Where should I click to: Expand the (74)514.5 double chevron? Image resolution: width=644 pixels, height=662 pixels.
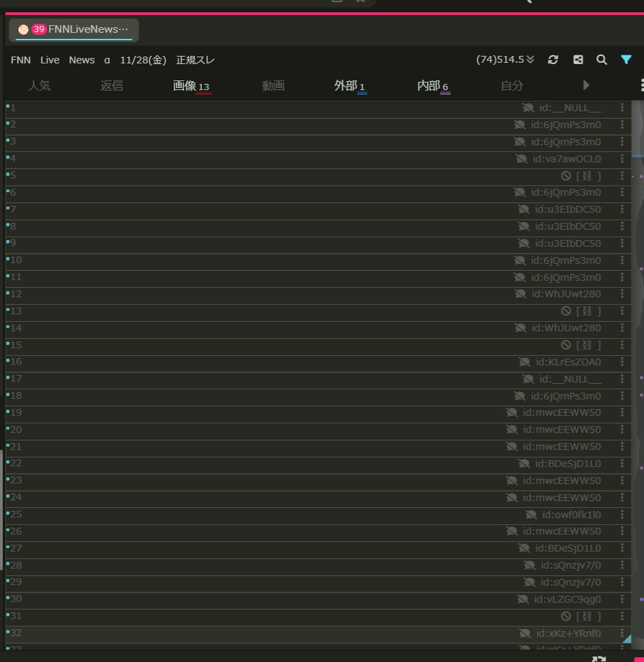click(x=531, y=60)
